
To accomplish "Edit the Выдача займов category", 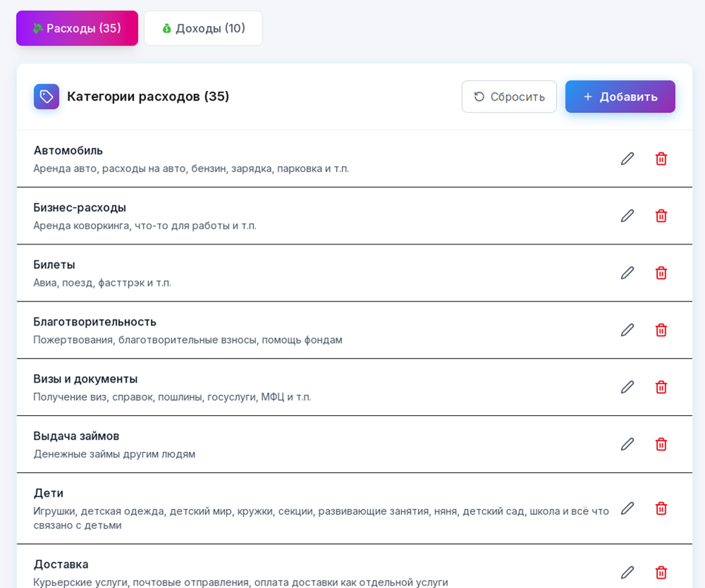I will 627,444.
